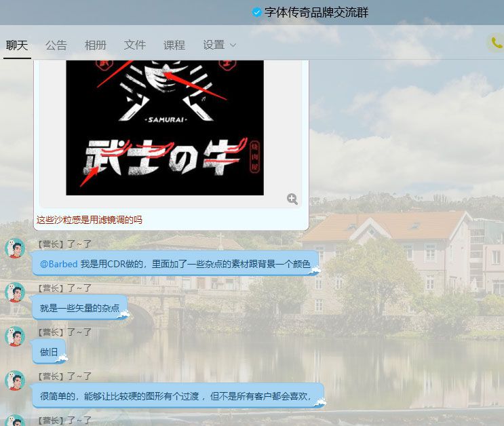Switch to the 课程 courses tab

pos(174,45)
